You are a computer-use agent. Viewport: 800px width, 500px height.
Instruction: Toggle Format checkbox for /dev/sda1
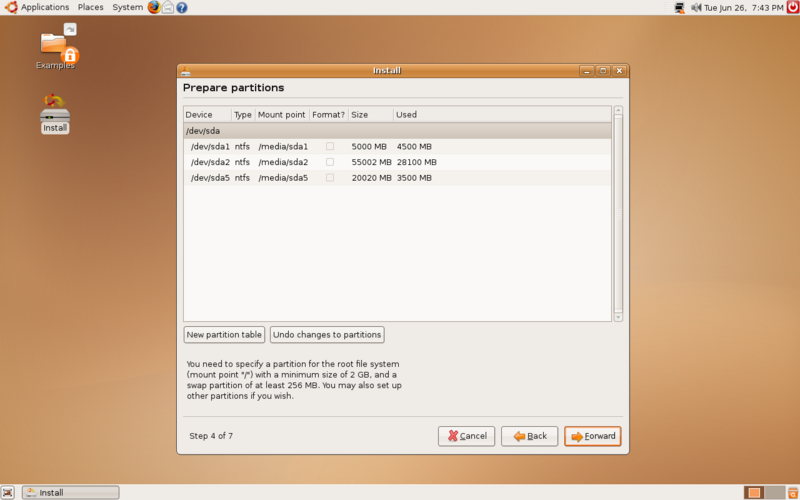(x=330, y=146)
